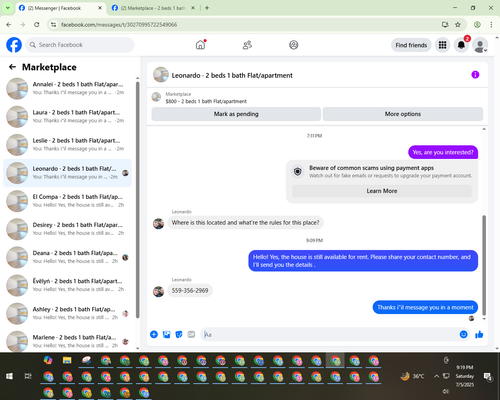Close the Marketplace browser tab

click(x=193, y=8)
